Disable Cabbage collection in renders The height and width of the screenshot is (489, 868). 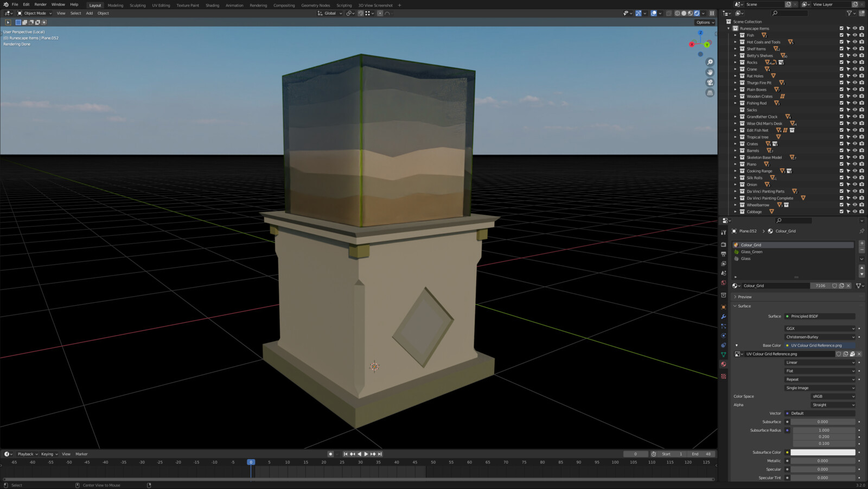pyautogui.click(x=861, y=212)
